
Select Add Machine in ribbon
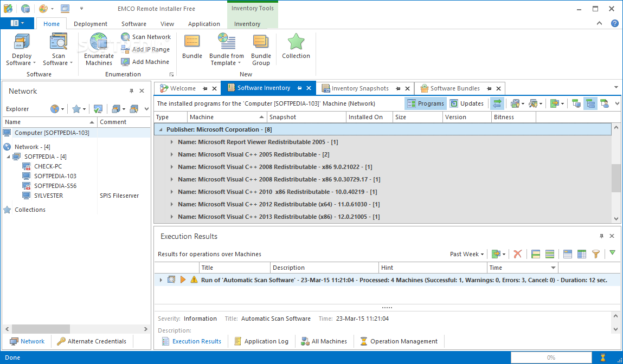(x=145, y=62)
